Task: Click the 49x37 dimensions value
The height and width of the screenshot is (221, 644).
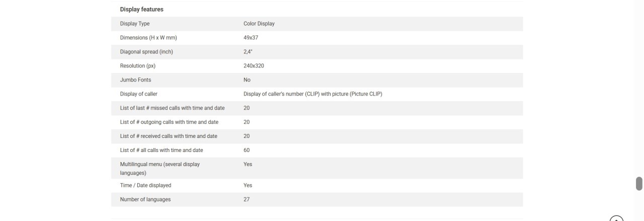Action: 251,38
